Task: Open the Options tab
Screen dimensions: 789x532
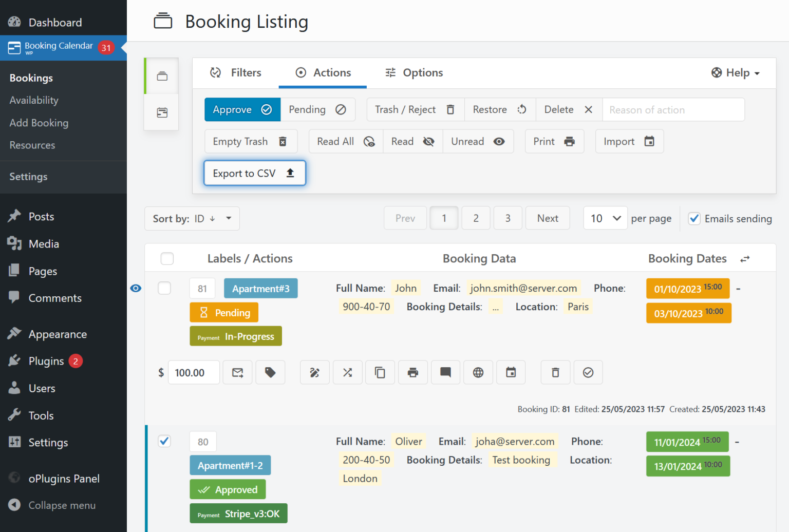Action: pos(414,72)
